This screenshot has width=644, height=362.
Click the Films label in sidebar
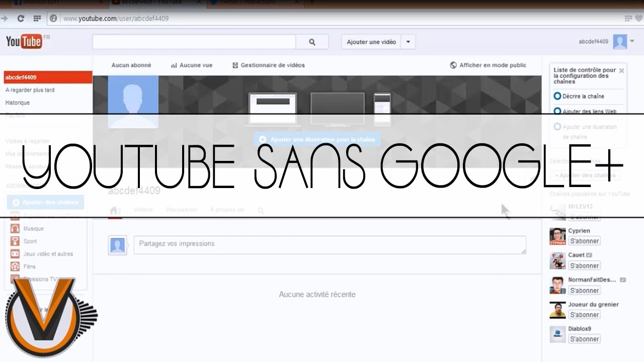pyautogui.click(x=30, y=266)
